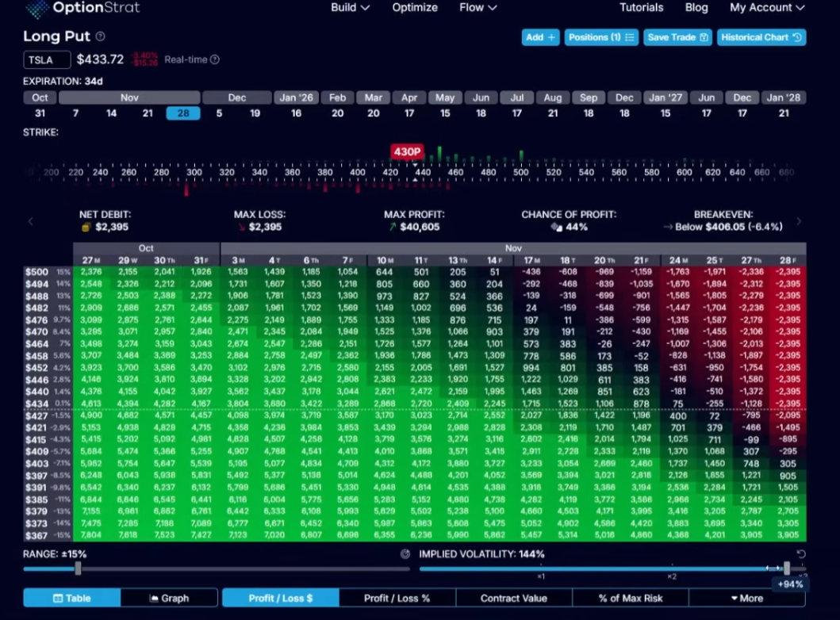This screenshot has height=620, width=840.
Task: Open the Optimize menu item
Action: click(x=415, y=8)
